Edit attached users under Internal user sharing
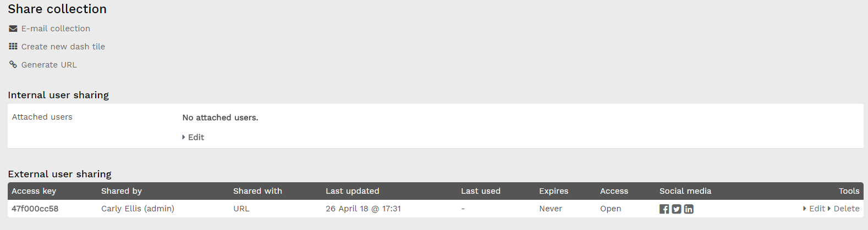The width and height of the screenshot is (868, 230). [x=193, y=137]
